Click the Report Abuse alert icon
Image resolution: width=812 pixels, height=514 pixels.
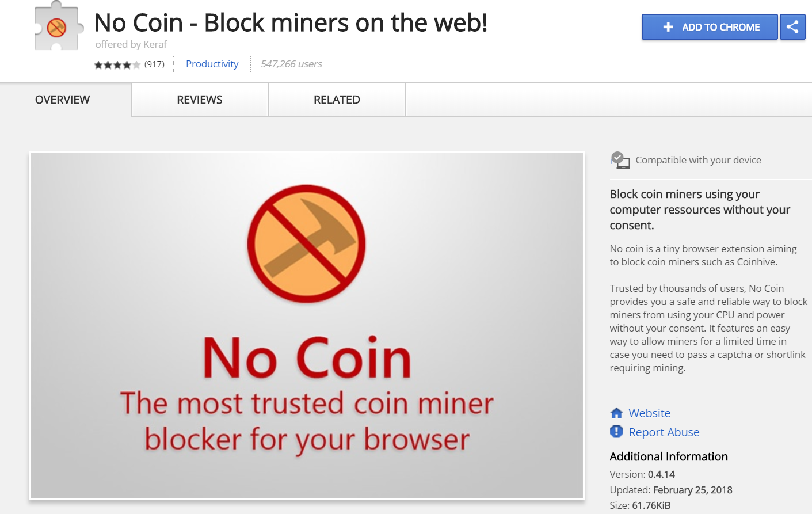pyautogui.click(x=616, y=432)
